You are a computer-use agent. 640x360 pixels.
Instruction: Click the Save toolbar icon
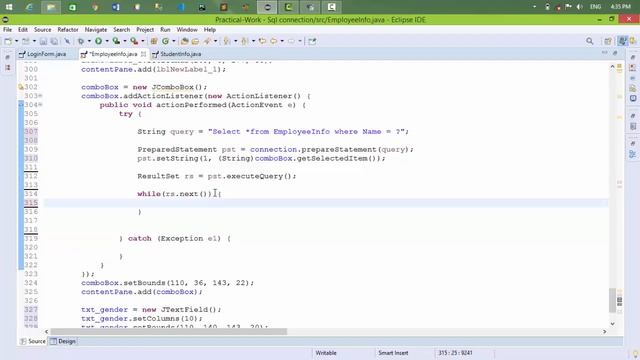click(x=43, y=41)
